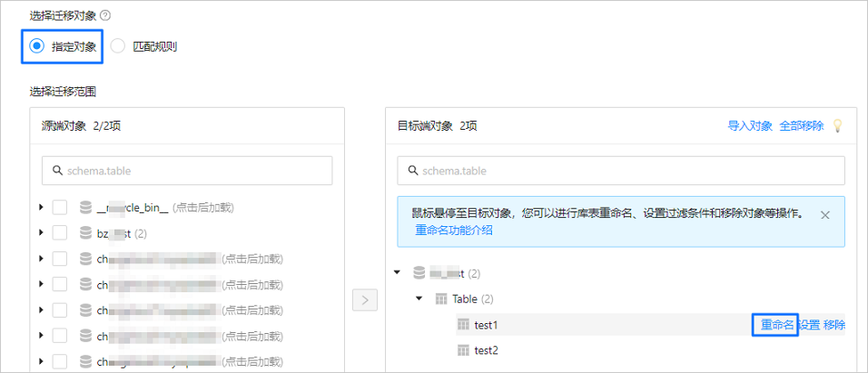
Task: Click 导入对象 link
Action: tap(750, 125)
